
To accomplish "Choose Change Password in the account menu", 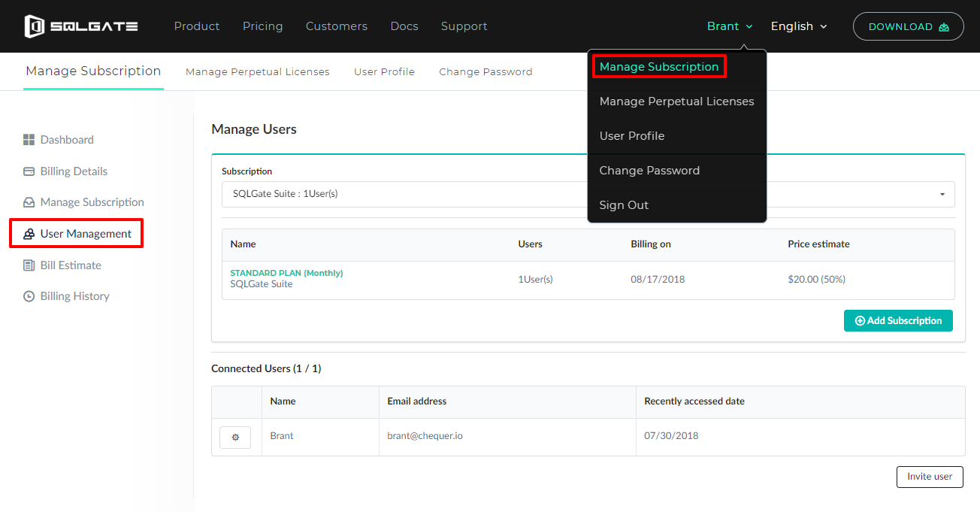I will (649, 171).
